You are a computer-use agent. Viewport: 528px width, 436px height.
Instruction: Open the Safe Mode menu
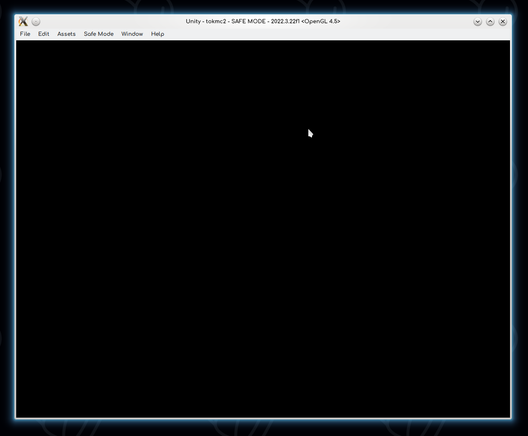[x=99, y=34]
